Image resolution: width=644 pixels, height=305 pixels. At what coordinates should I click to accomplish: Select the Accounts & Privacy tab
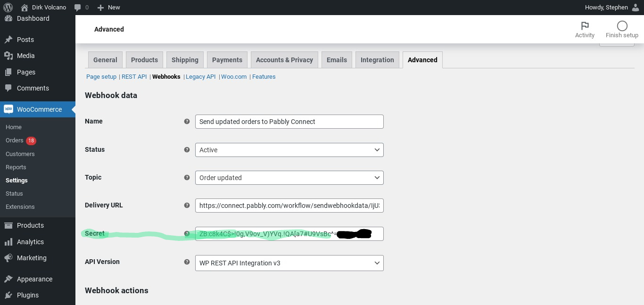point(284,60)
